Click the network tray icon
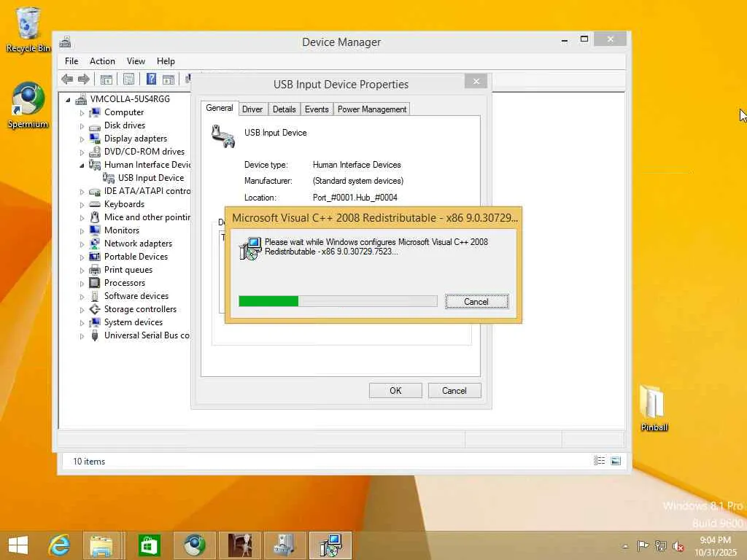 (x=660, y=545)
